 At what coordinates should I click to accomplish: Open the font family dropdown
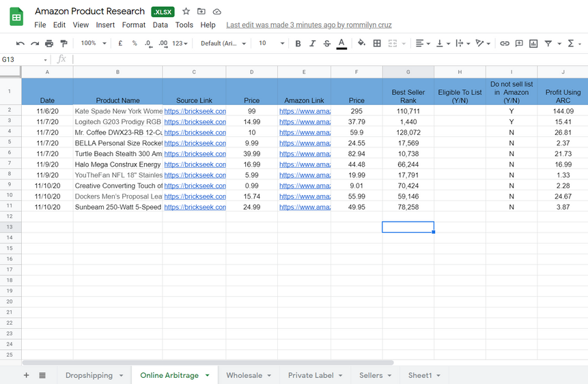pyautogui.click(x=223, y=44)
